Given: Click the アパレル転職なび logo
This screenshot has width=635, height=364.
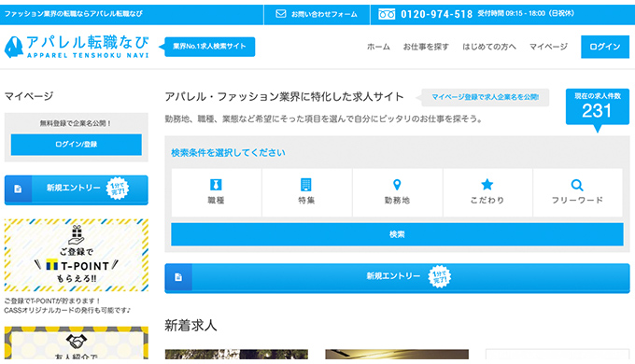Looking at the screenshot, I should (x=77, y=47).
